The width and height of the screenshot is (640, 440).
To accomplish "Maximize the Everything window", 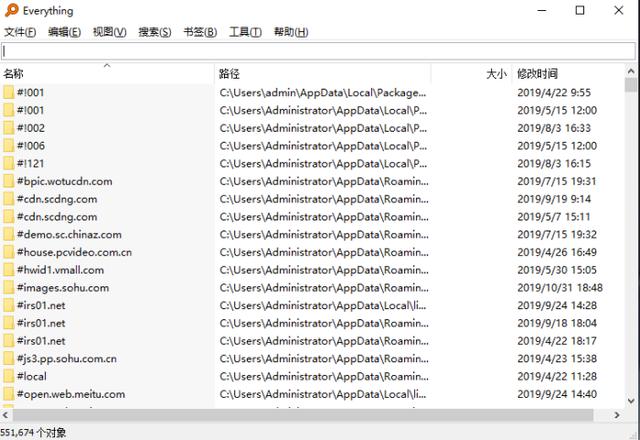I will click(x=580, y=10).
